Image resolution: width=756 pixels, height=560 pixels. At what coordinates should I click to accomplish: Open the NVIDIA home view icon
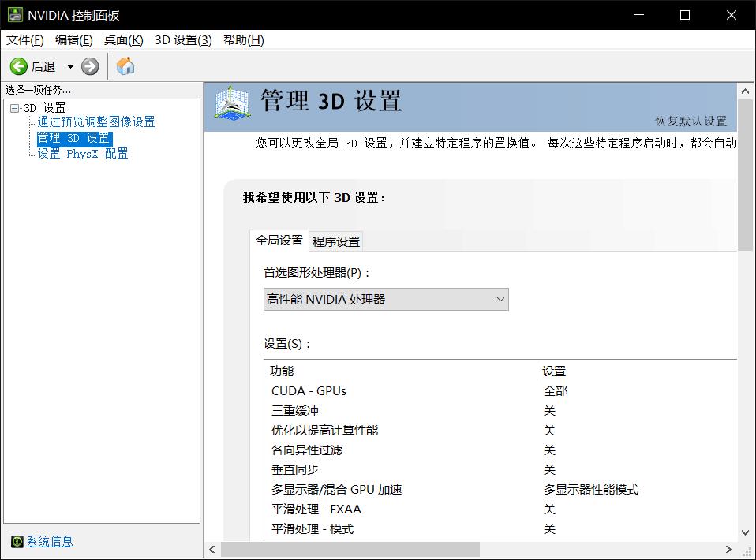click(125, 66)
